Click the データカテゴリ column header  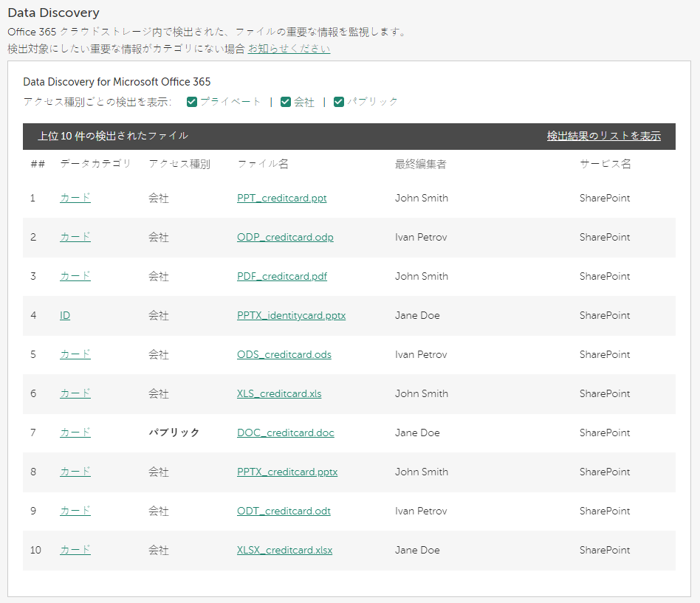(x=98, y=164)
